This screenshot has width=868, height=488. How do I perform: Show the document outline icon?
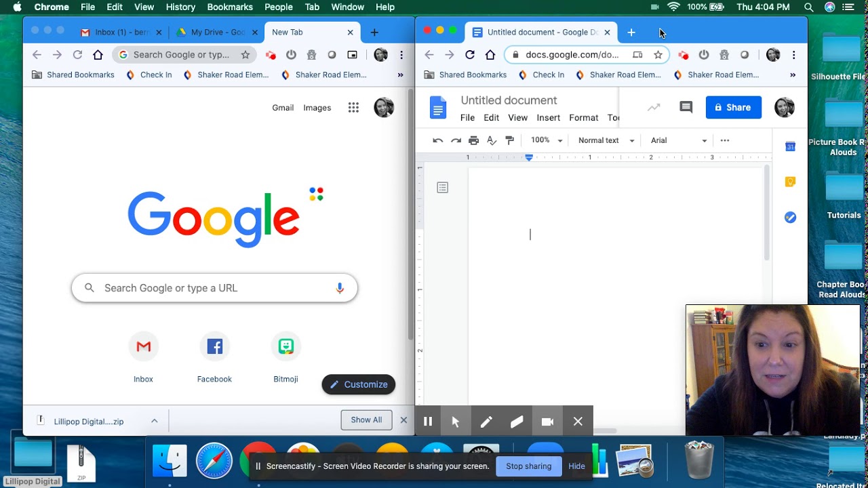click(443, 188)
